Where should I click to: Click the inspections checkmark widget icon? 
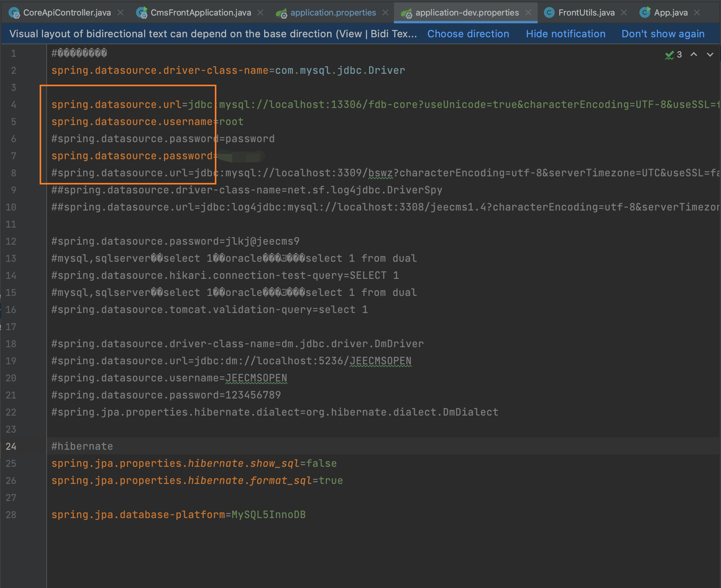pos(669,55)
